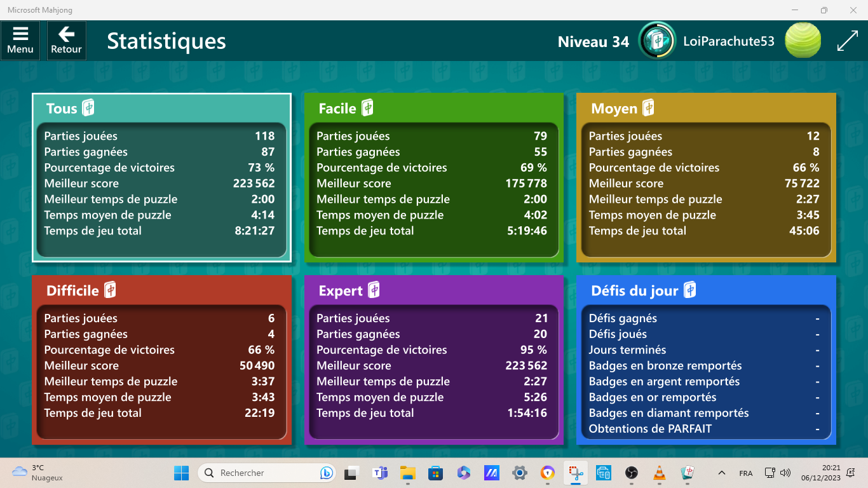
Task: Select the Tous statistics panel
Action: (161, 177)
